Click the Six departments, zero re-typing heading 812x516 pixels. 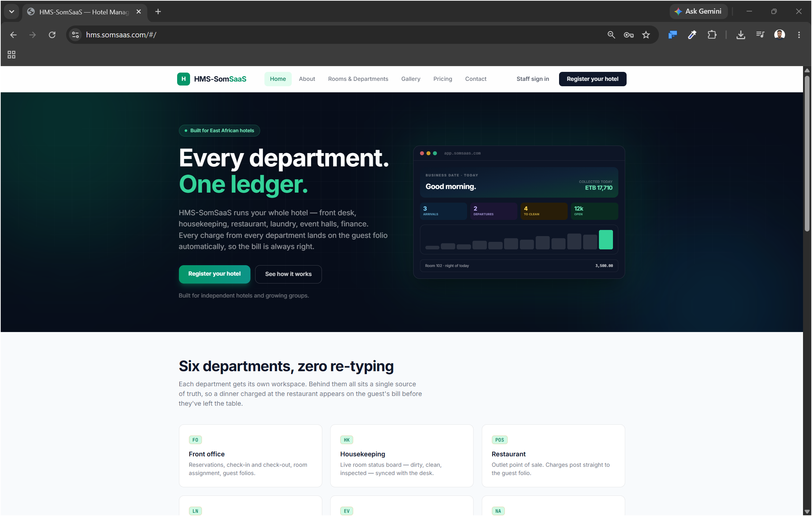point(286,366)
